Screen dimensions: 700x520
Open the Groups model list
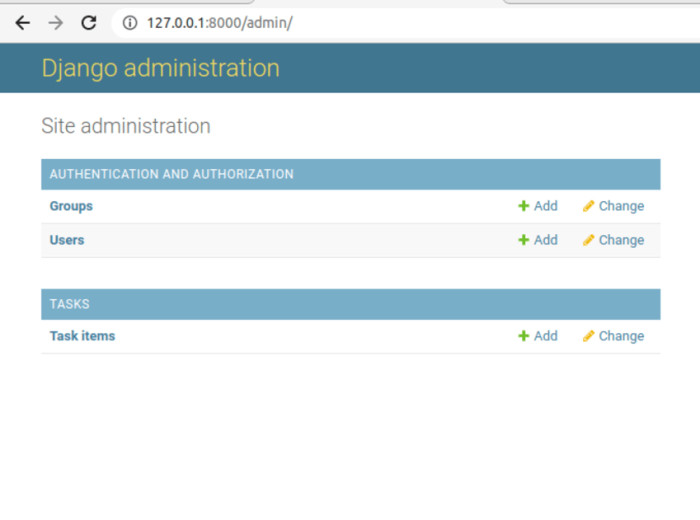click(x=71, y=206)
